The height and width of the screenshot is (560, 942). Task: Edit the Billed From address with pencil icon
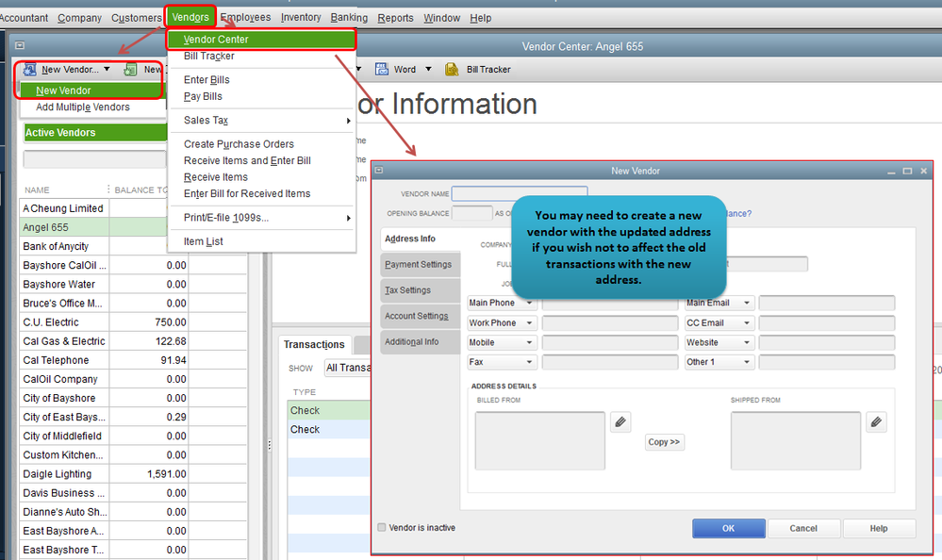pos(620,421)
